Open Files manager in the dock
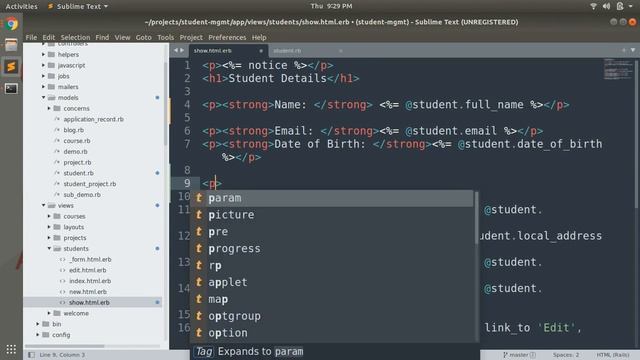640x360 pixels. click(11, 45)
